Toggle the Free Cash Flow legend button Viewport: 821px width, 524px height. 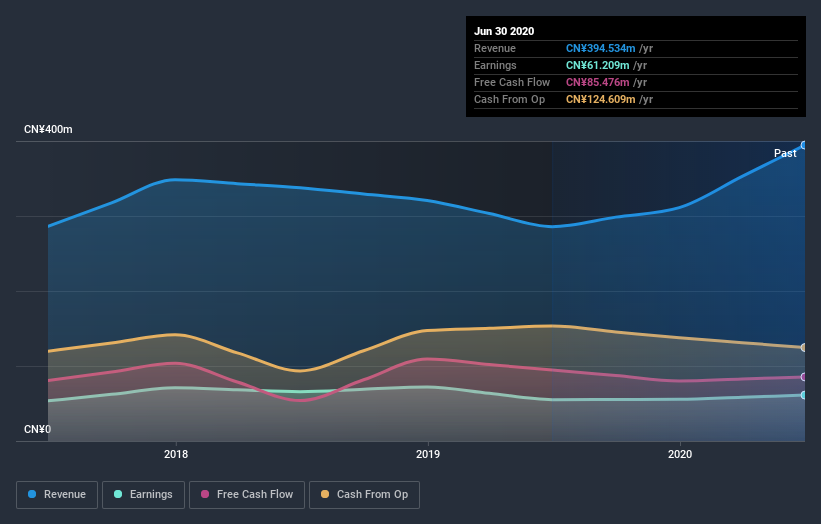[247, 495]
